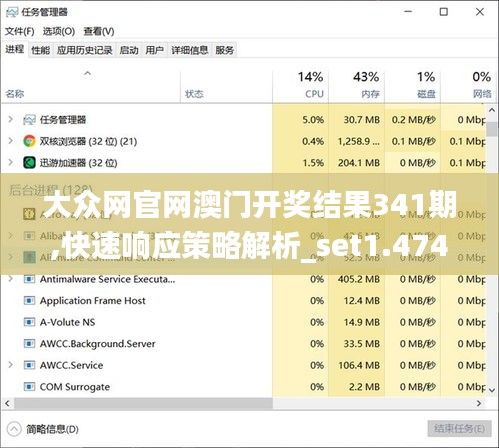Click the 任务管理器 process row icon

click(x=29, y=120)
